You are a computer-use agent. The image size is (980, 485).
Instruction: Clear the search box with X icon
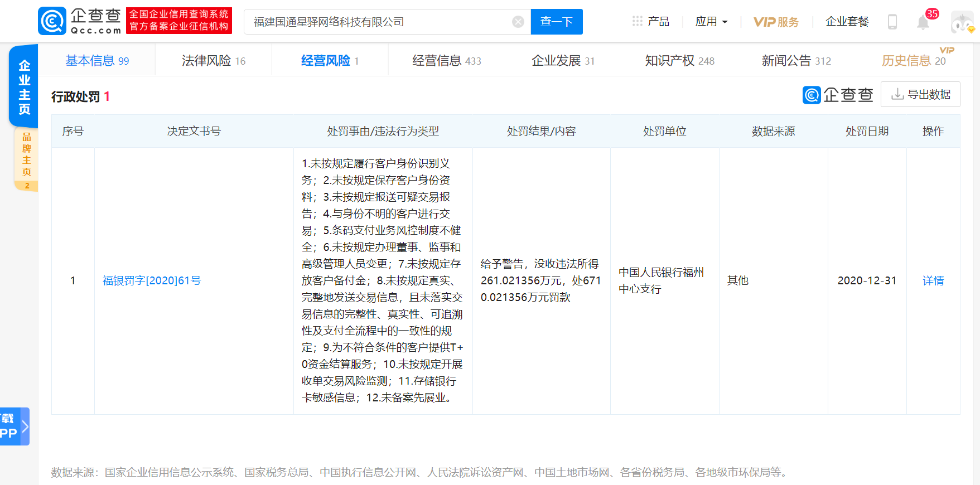pyautogui.click(x=518, y=22)
